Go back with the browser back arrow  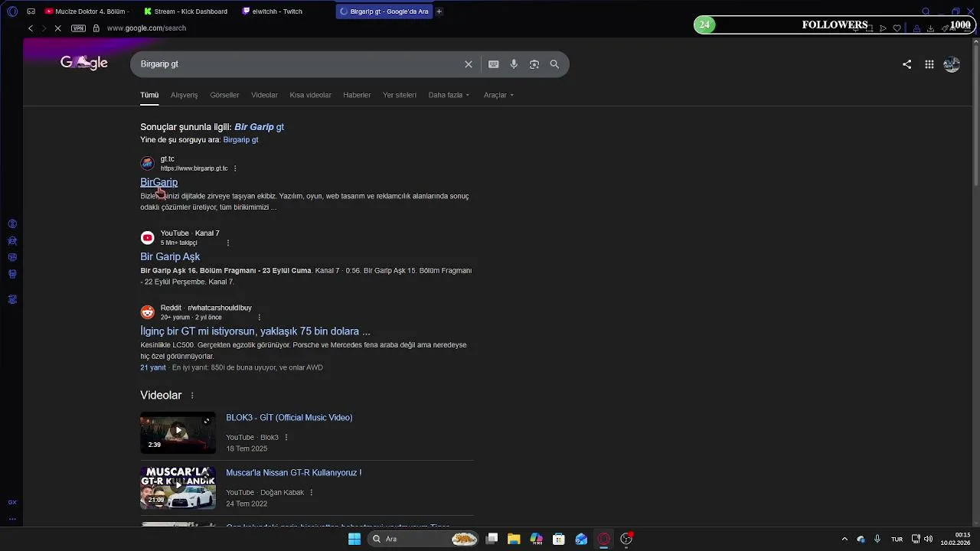coord(31,28)
